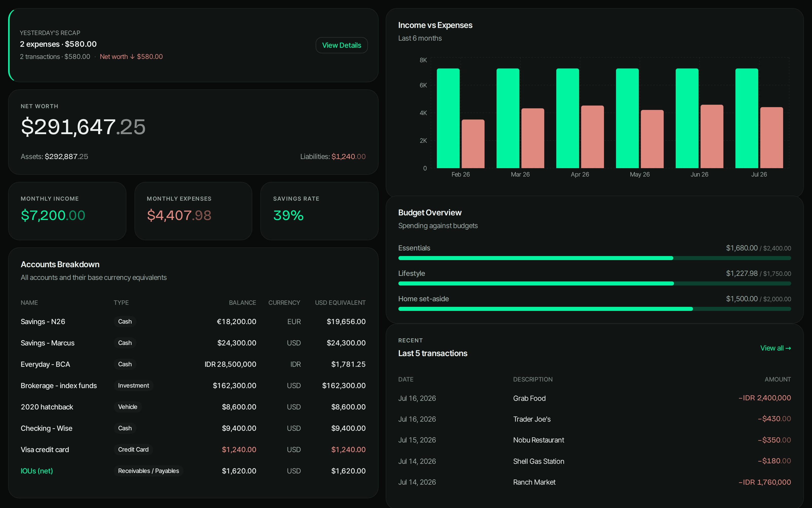
Task: Click the $162,300.00 USD equivalent value
Action: coord(344,385)
